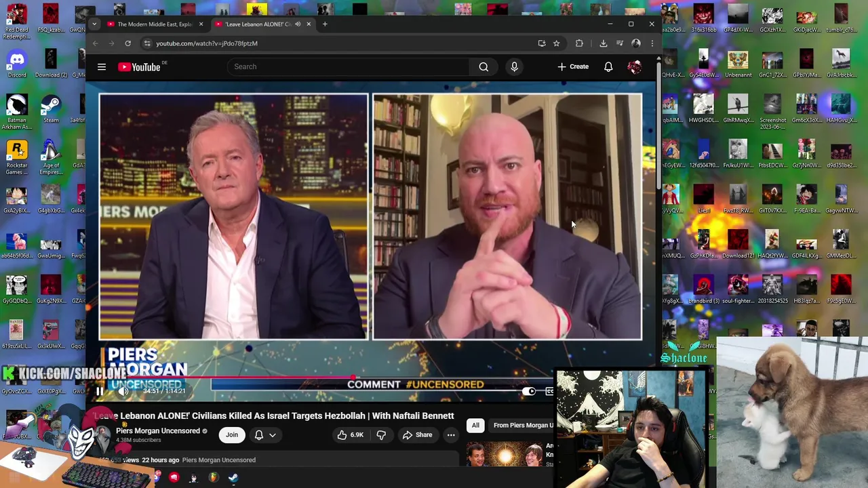The height and width of the screenshot is (488, 868).
Task: Open Steam desktop shortcut
Action: [51, 110]
